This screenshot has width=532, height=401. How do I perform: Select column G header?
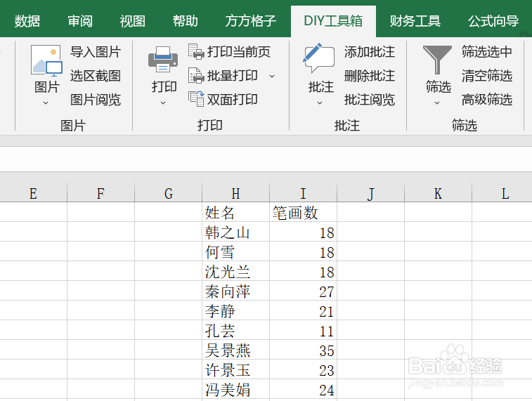pos(168,193)
